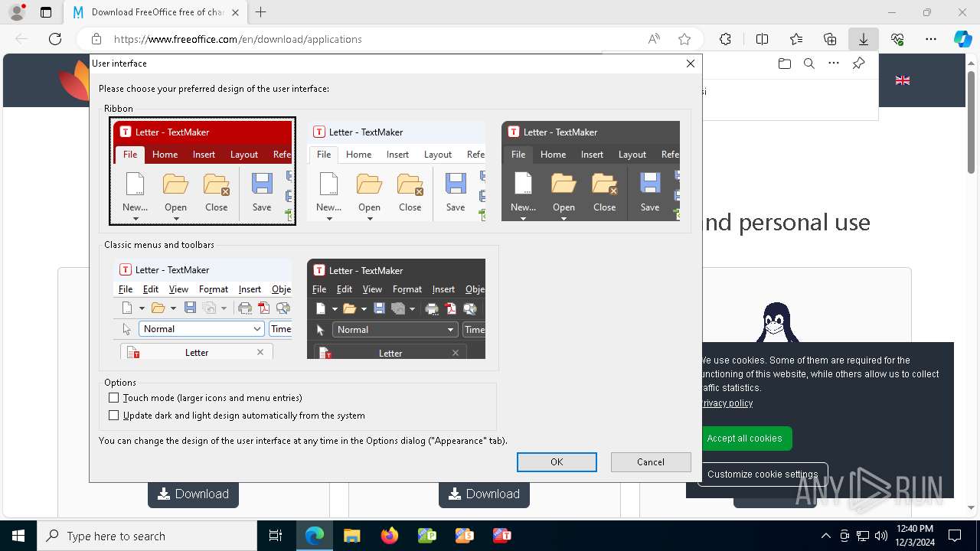
Task: Open Copilot sidebar icon
Action: (x=962, y=39)
